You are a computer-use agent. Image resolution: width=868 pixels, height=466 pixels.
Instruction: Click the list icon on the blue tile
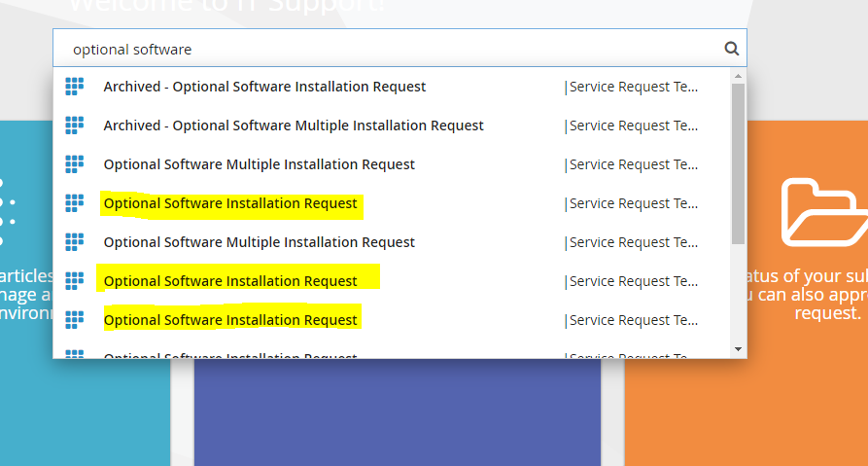5,211
